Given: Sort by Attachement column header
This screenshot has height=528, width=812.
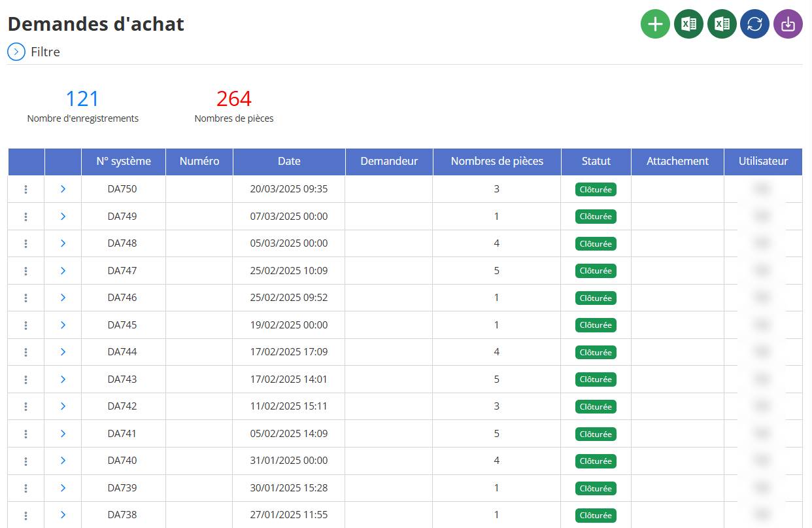Looking at the screenshot, I should tap(677, 162).
